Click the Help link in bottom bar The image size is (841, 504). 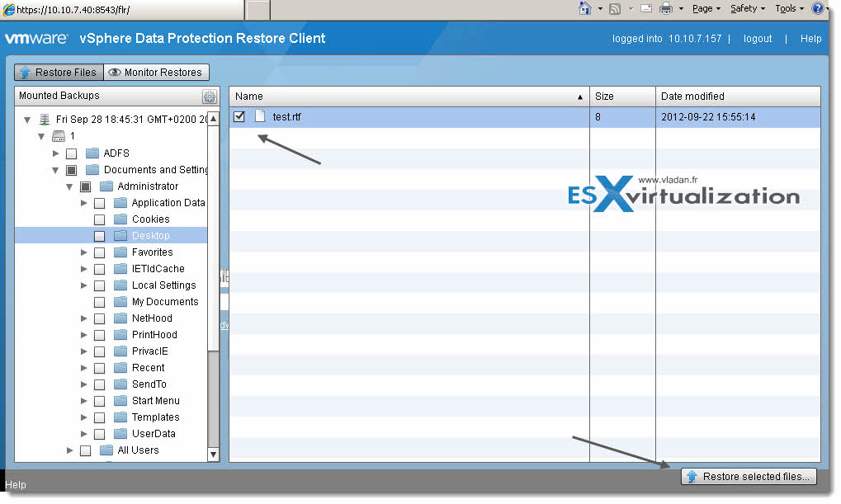[16, 485]
